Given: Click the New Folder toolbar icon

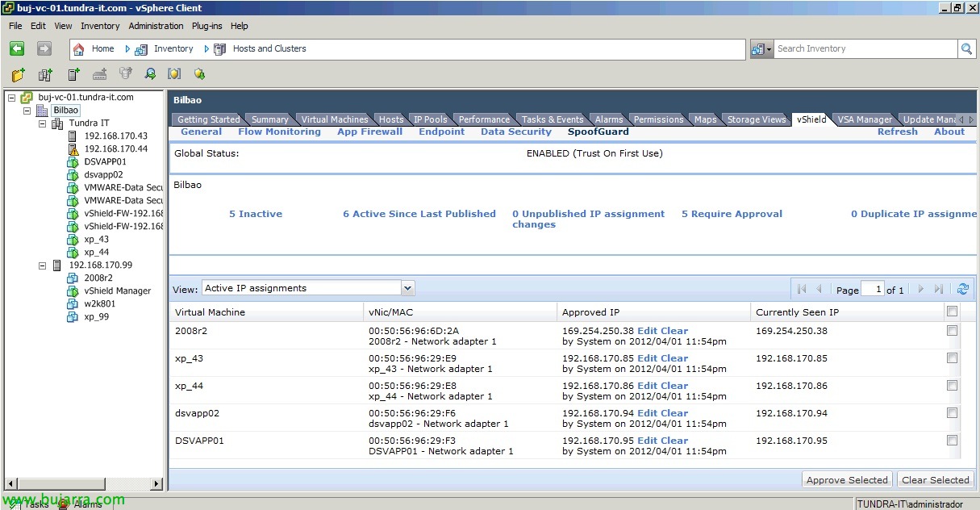Looking at the screenshot, I should tap(19, 74).
